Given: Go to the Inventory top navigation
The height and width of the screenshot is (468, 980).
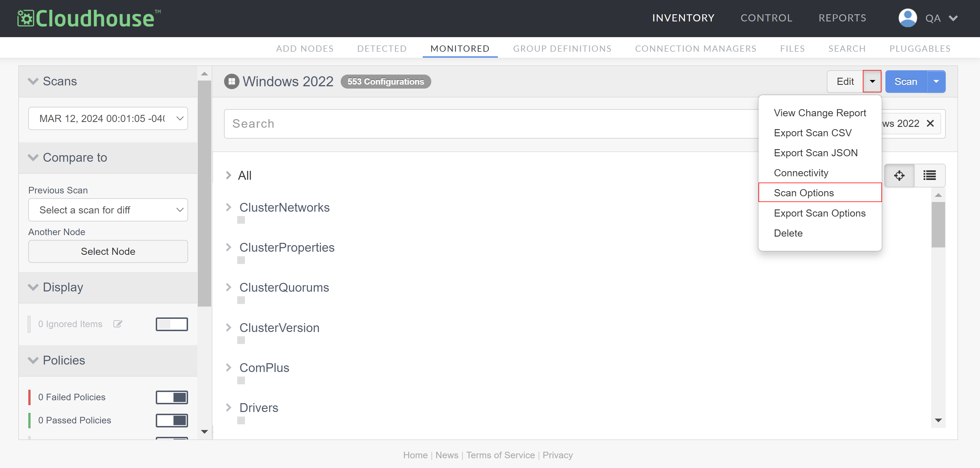Looking at the screenshot, I should point(683,18).
